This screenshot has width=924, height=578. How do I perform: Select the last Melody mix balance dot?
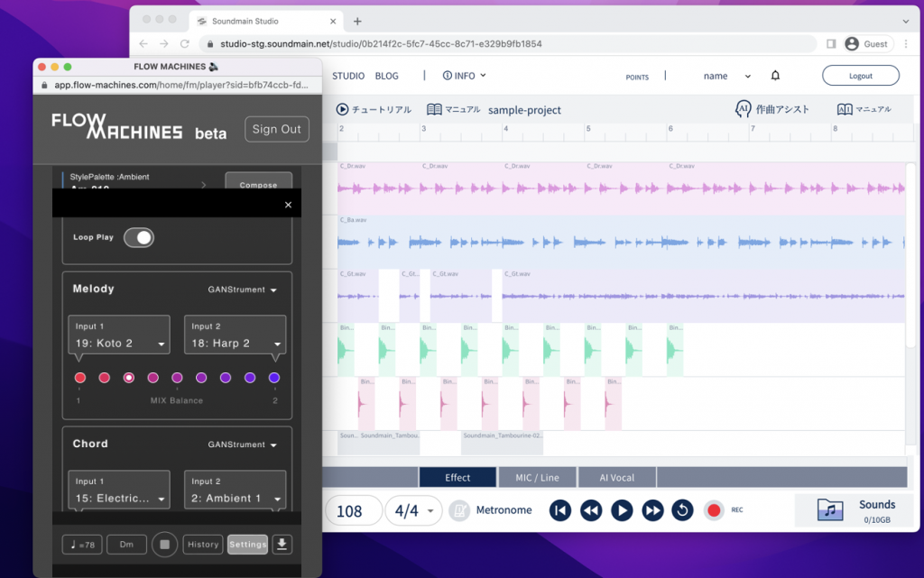tap(274, 378)
